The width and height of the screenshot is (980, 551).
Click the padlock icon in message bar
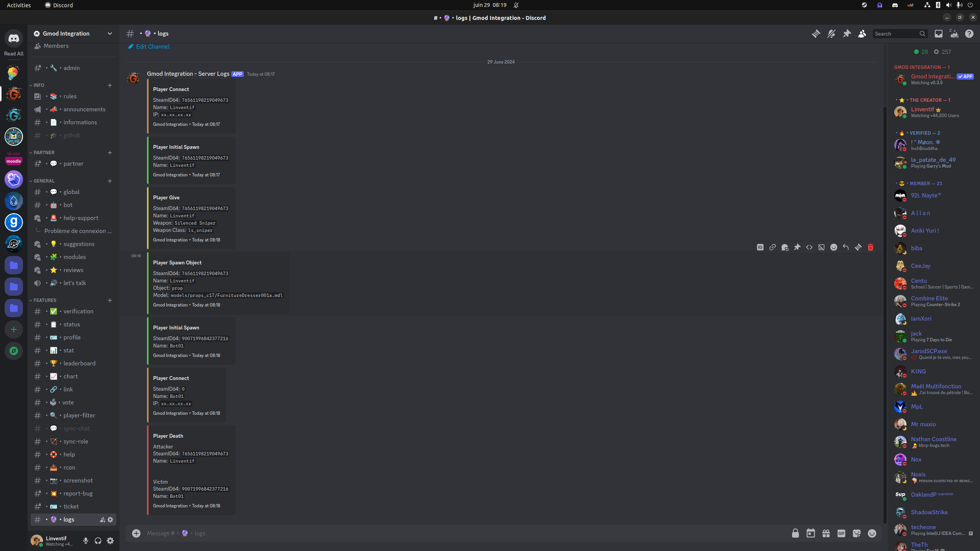pos(795,533)
